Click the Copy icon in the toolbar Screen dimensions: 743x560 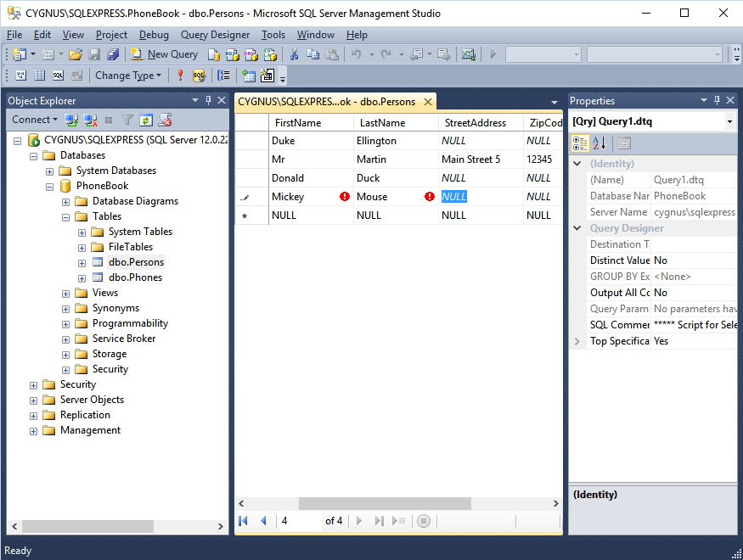(x=312, y=54)
